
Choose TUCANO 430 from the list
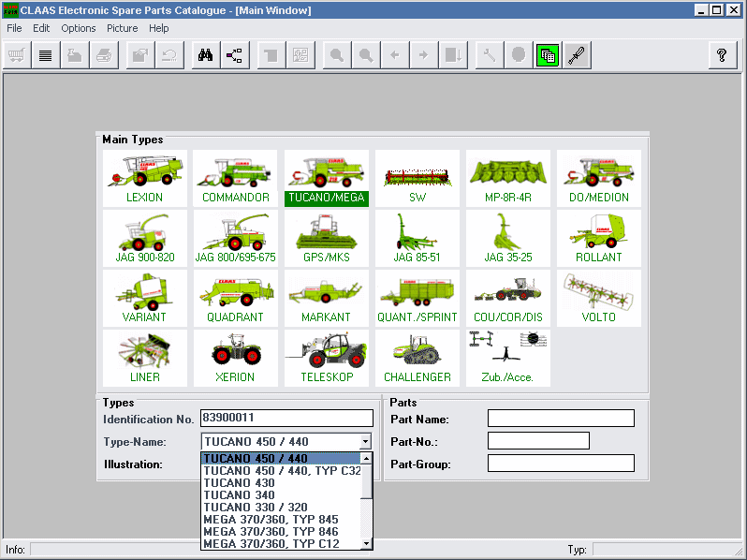tap(281, 483)
